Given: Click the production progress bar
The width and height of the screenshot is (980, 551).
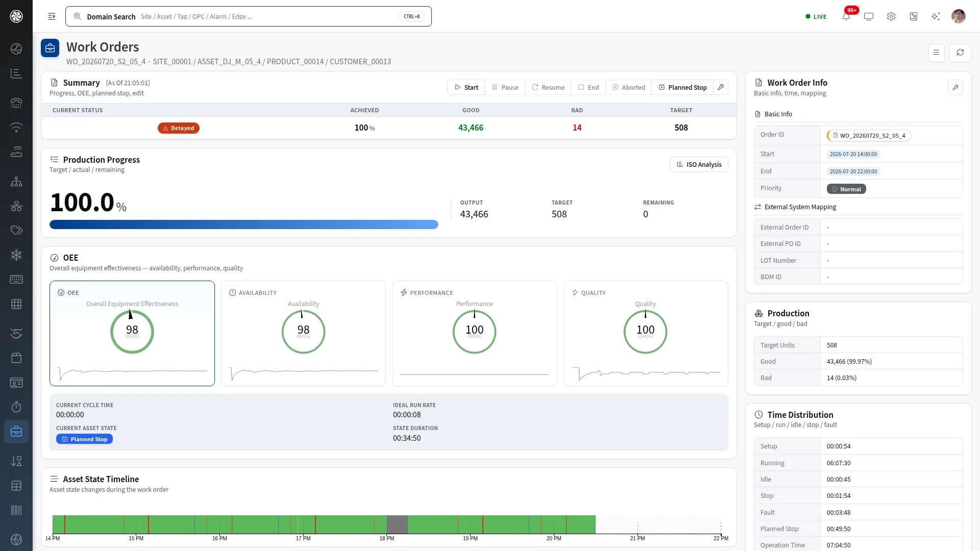Looking at the screenshot, I should (x=244, y=224).
